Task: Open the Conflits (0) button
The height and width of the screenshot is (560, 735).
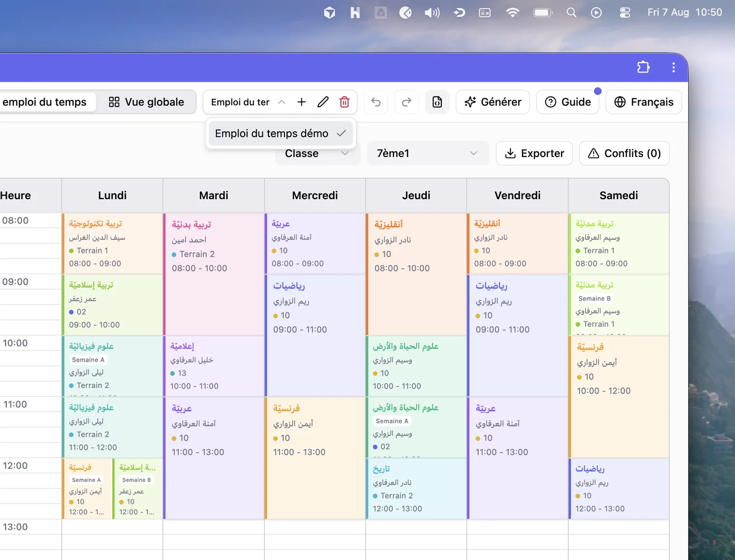Action: (624, 153)
